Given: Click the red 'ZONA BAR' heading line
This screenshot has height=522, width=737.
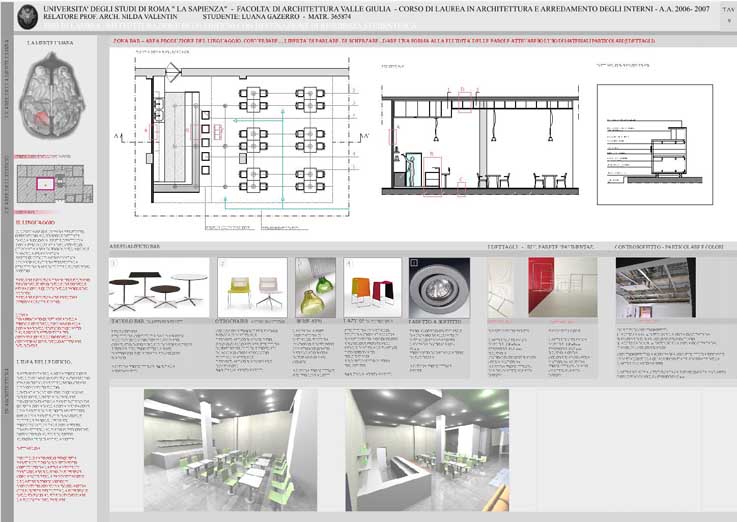Looking at the screenshot, I should 384,41.
